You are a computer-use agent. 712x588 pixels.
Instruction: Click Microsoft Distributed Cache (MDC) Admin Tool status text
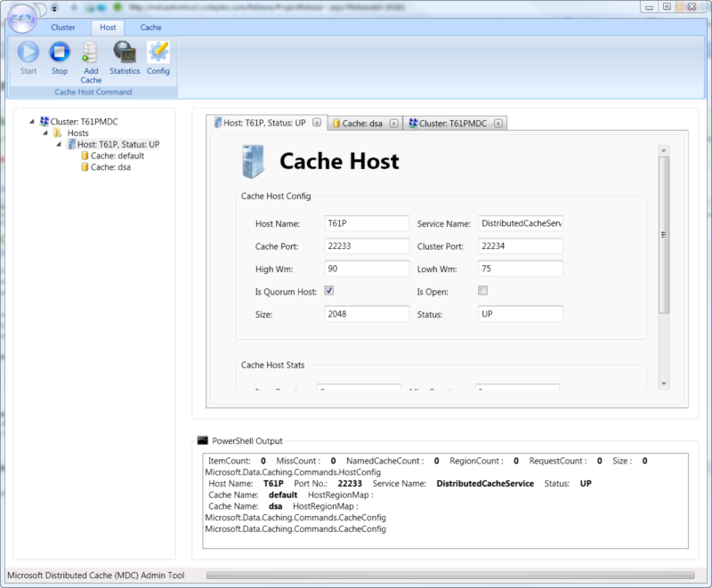[x=96, y=576]
